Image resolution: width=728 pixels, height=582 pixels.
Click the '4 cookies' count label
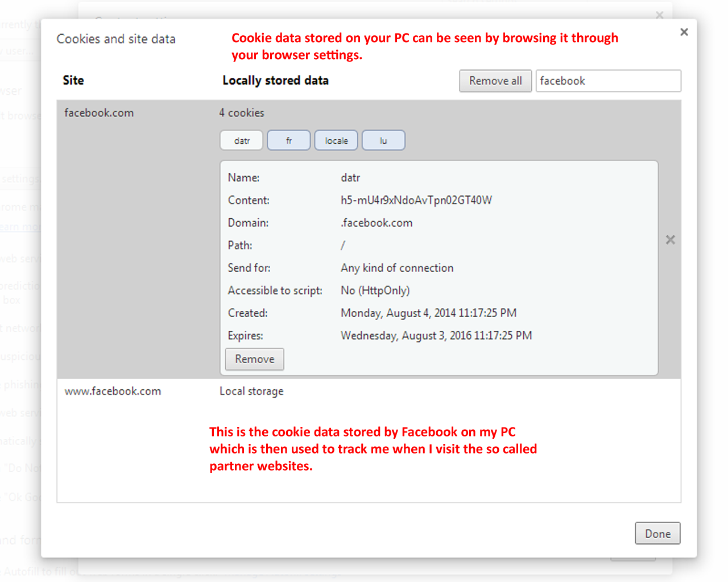coord(242,113)
